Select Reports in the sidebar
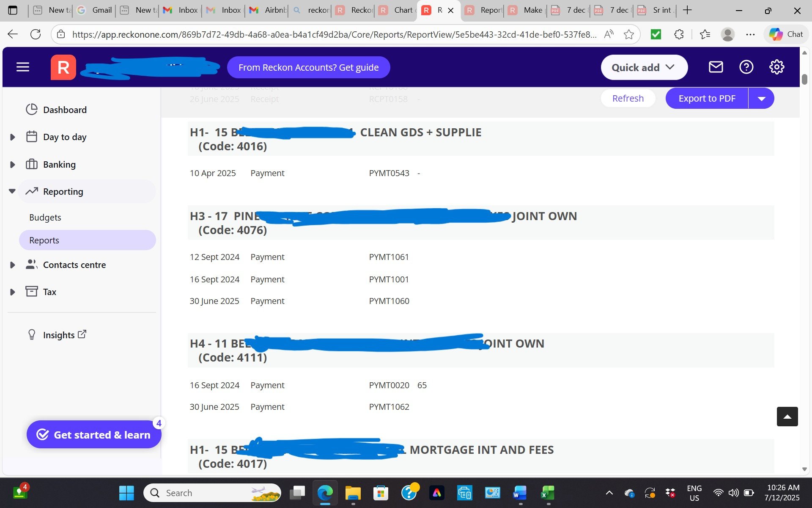Screen dimensions: 812x508 click(x=44, y=240)
